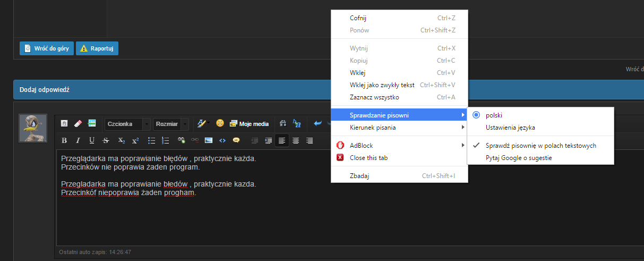Click the remove link icon
Screen dimensions: 644x261
pos(195,140)
